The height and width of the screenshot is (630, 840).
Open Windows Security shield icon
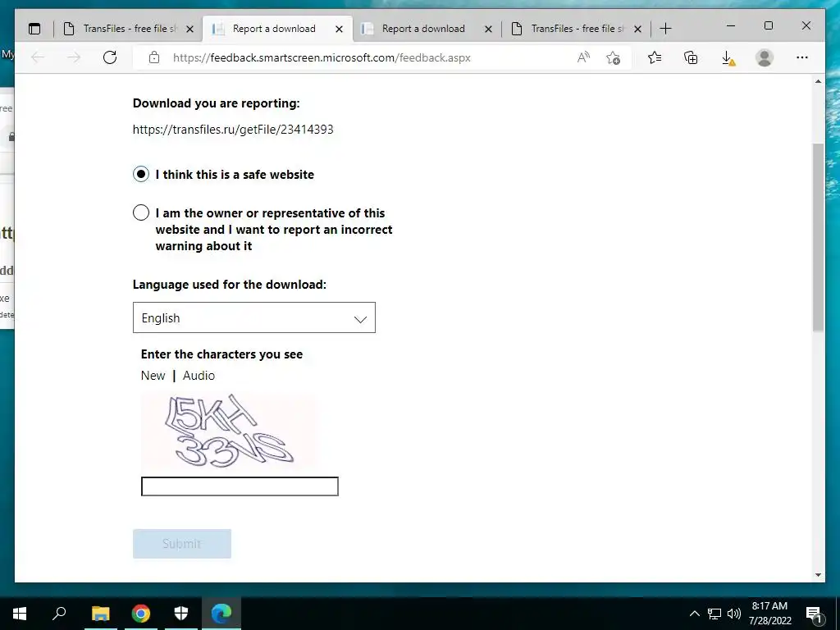181,614
